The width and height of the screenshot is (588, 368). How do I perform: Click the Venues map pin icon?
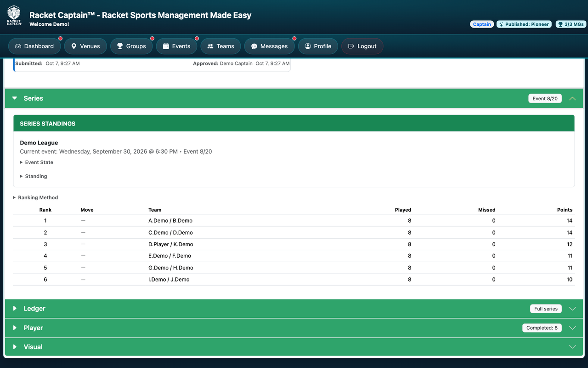73,46
